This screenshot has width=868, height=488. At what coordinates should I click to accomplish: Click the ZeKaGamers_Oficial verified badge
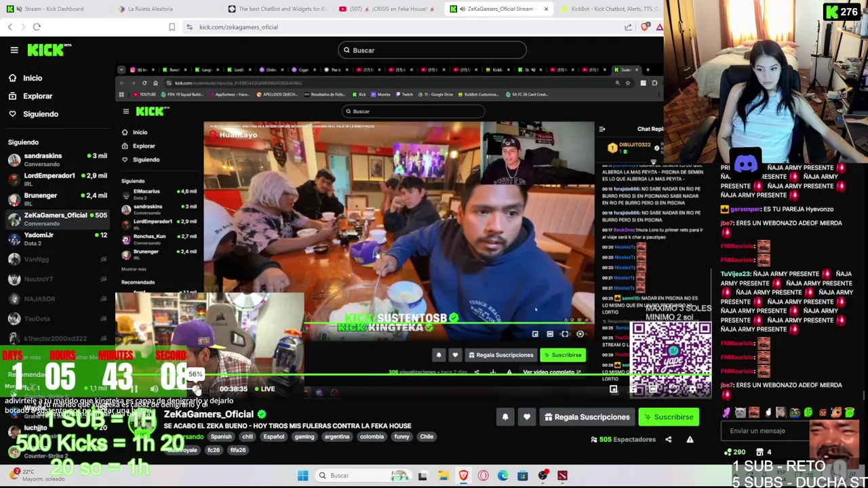(262, 414)
